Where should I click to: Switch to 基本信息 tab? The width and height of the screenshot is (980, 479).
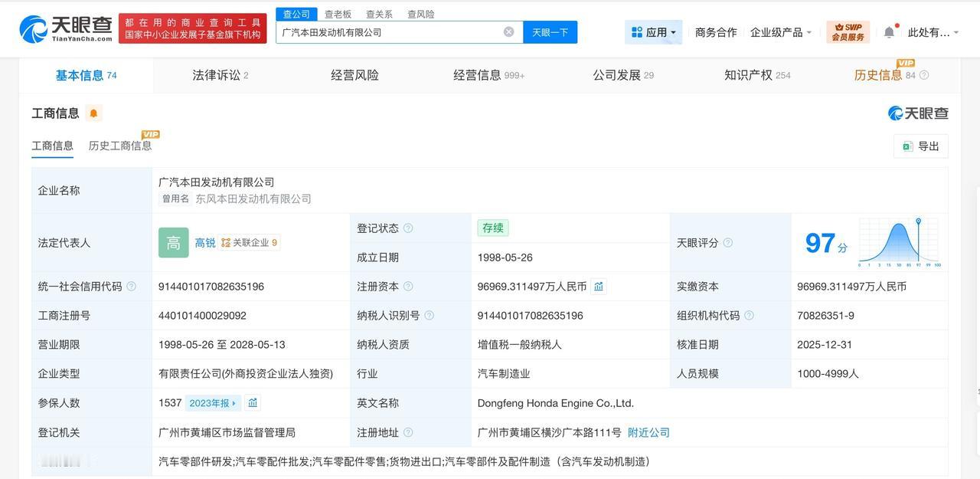click(86, 75)
